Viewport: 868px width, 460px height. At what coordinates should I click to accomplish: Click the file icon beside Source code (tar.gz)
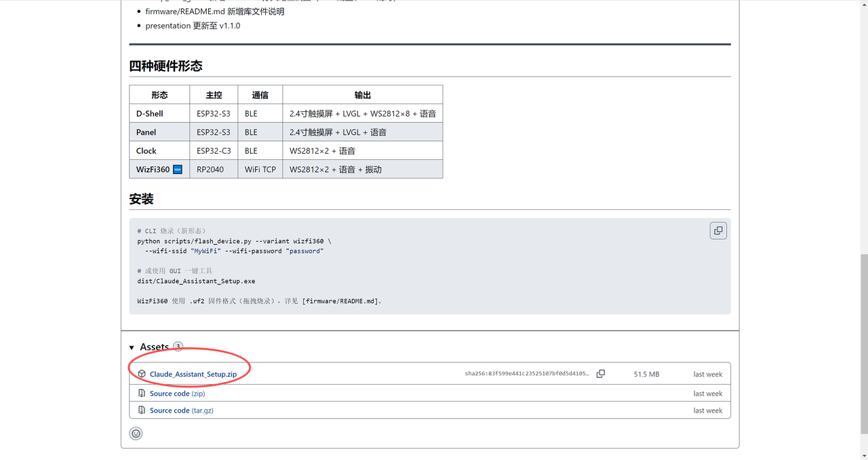[142, 410]
